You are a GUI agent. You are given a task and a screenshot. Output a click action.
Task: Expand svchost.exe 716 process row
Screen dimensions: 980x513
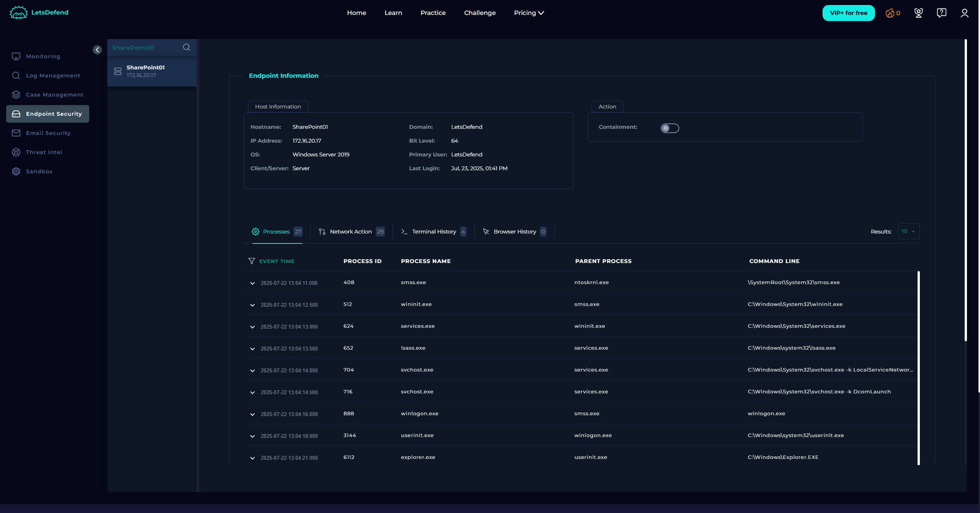pyautogui.click(x=252, y=393)
